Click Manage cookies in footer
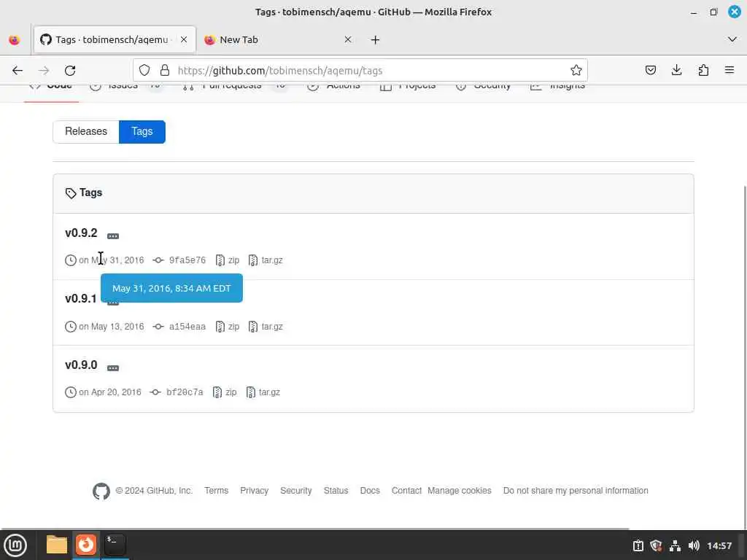The width and height of the screenshot is (747, 560). click(460, 491)
